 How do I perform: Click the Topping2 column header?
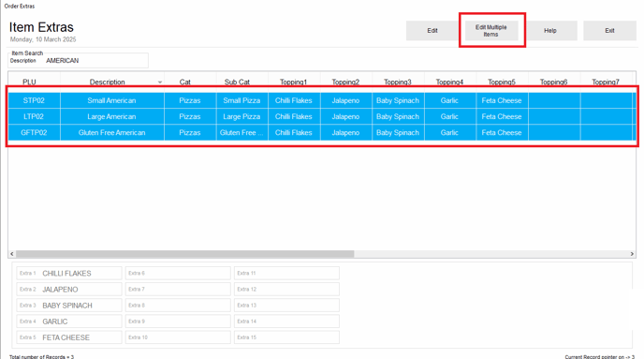(x=346, y=82)
